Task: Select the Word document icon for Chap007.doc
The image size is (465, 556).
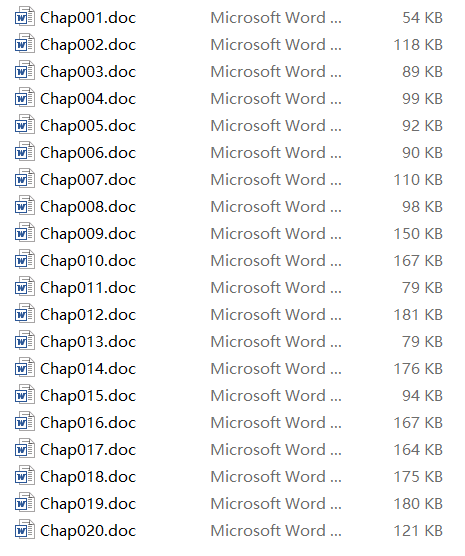Action: pyautogui.click(x=25, y=178)
